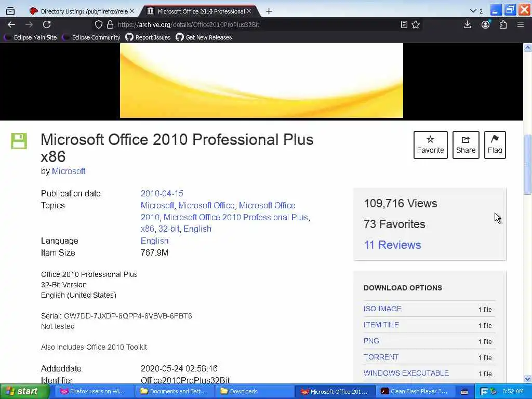Switch to Documents and Settings taskbar window

point(174,391)
